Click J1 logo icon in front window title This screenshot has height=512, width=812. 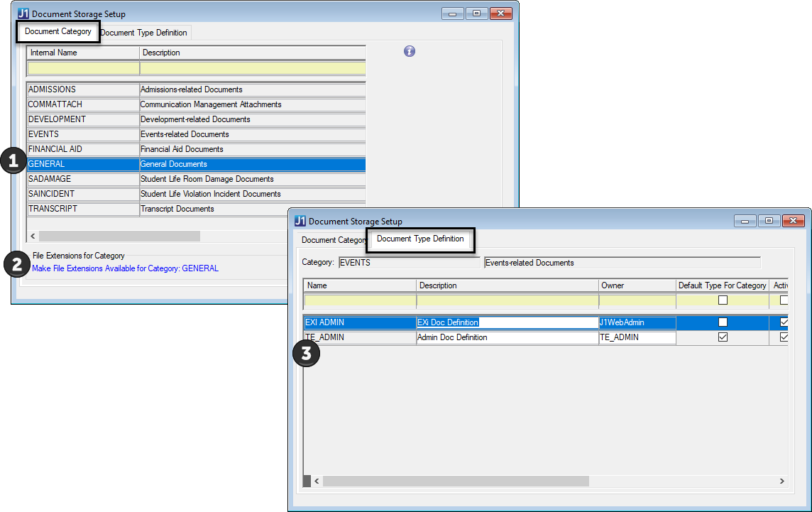pyautogui.click(x=300, y=221)
